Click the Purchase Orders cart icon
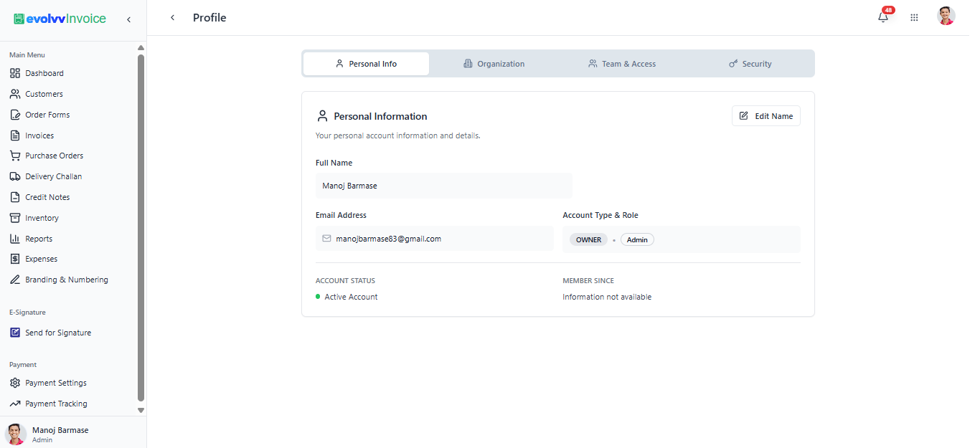The height and width of the screenshot is (448, 980). (x=15, y=156)
